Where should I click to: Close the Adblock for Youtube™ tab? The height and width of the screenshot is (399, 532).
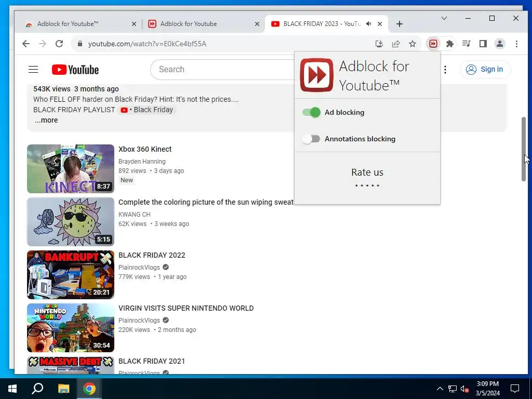(x=134, y=24)
